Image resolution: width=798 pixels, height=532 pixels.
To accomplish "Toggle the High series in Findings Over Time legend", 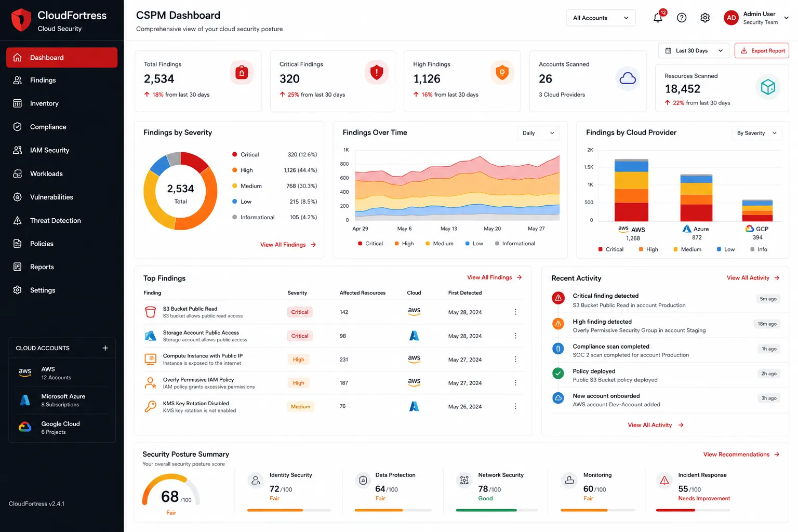I will point(404,244).
